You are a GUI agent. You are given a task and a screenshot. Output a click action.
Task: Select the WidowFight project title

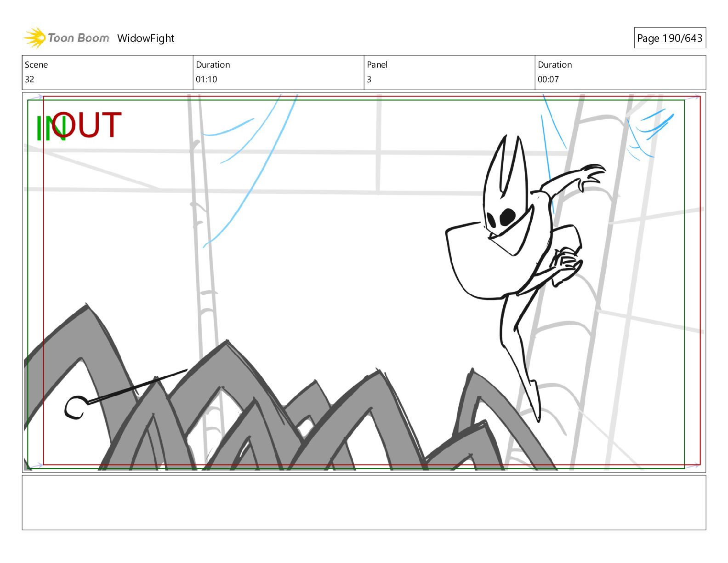pos(146,38)
